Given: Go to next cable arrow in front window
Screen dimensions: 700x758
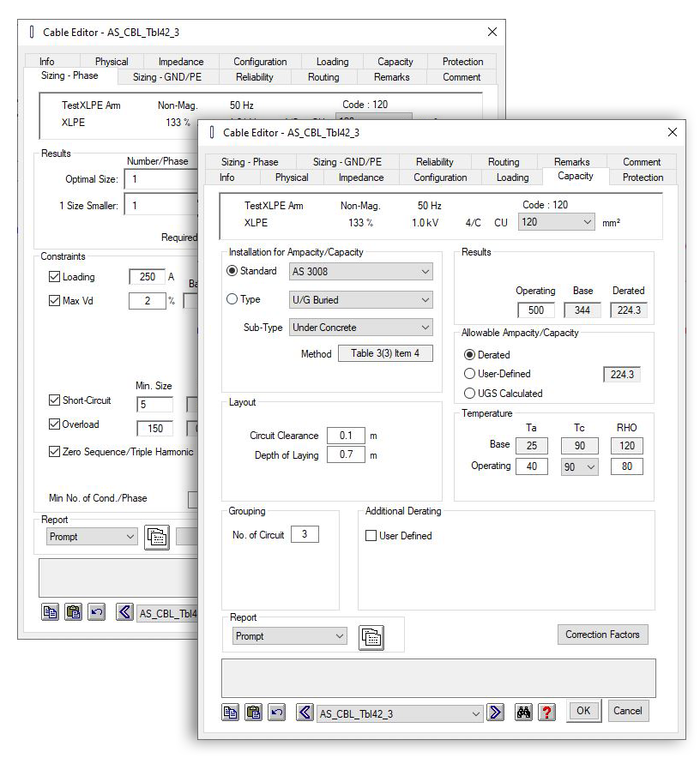Looking at the screenshot, I should [495, 713].
